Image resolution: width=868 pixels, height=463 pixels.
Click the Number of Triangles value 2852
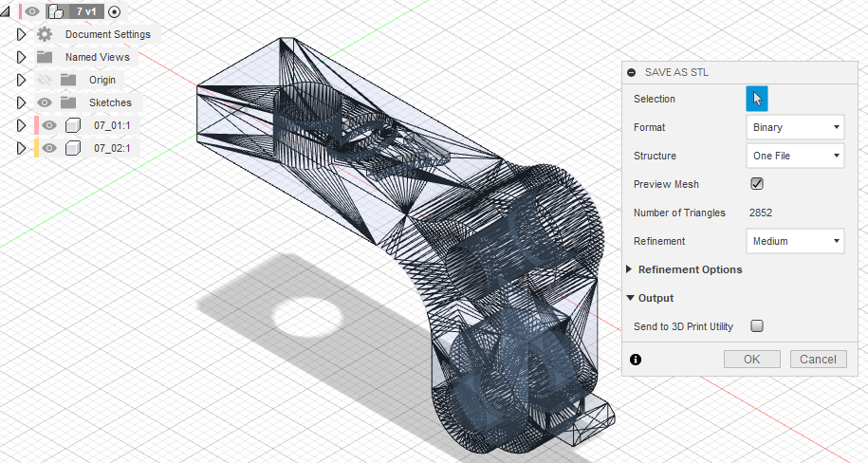click(x=761, y=213)
